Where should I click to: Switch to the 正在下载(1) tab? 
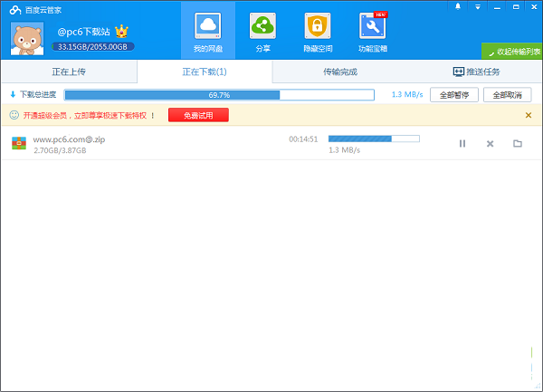coord(205,72)
